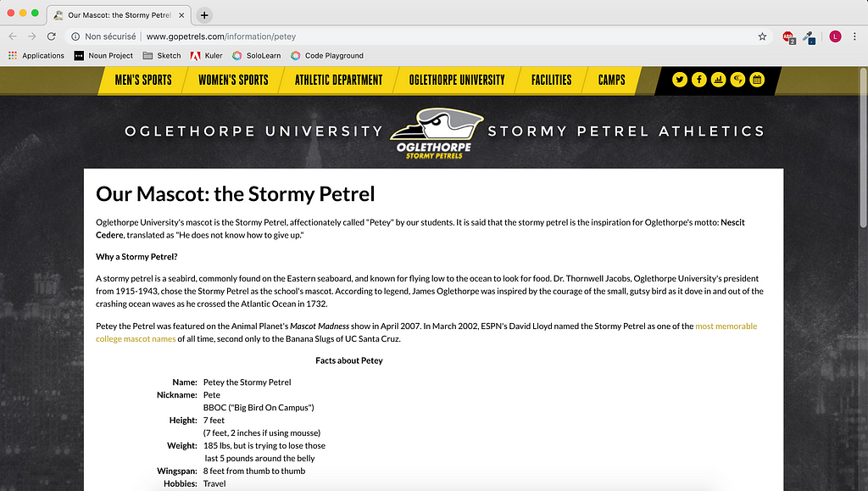868x491 pixels.
Task: Bookmark this page with the star icon
Action: click(762, 36)
